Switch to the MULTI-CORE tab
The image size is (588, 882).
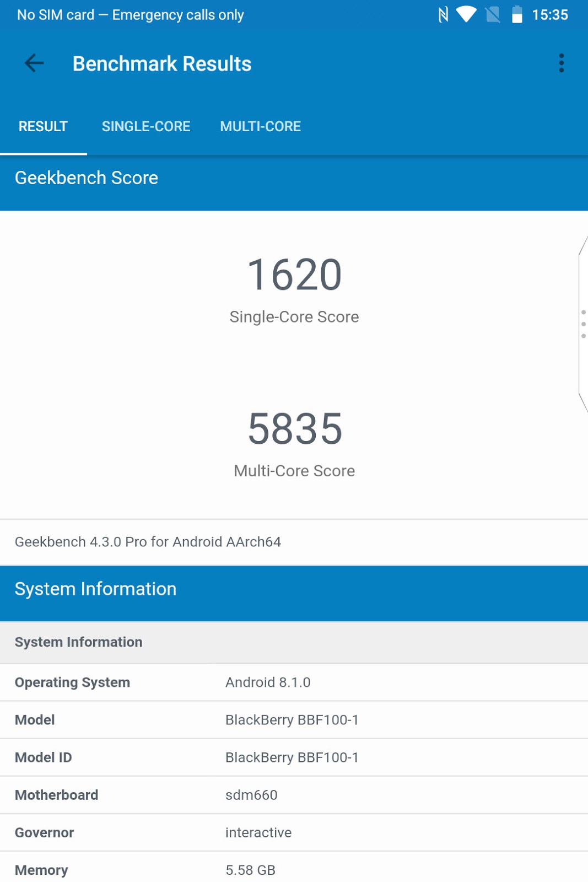coord(260,126)
